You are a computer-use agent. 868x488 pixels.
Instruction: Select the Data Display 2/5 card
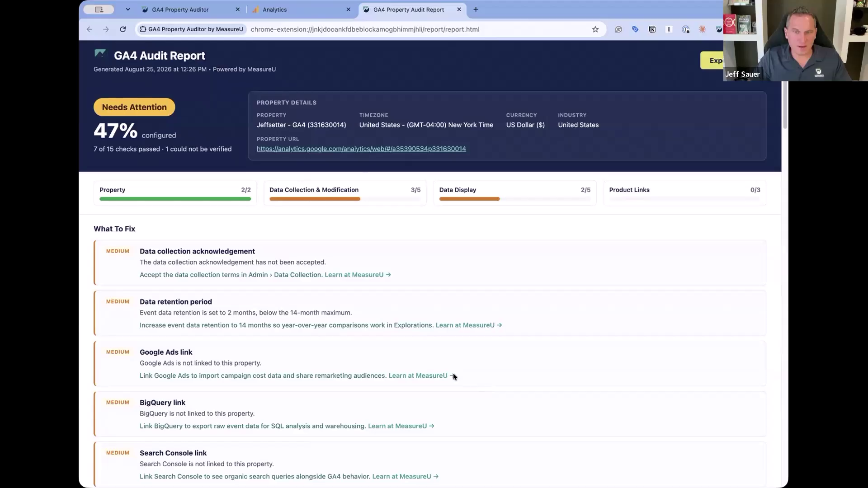[515, 193]
